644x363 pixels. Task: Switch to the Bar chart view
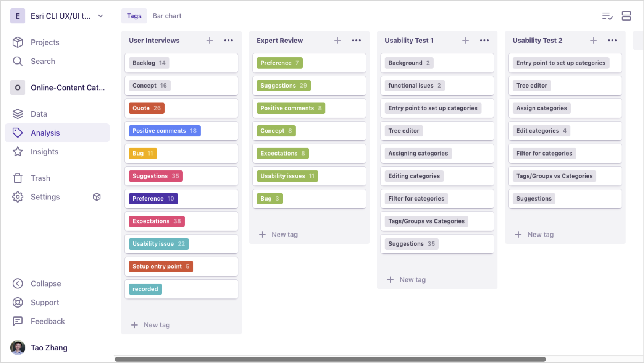pyautogui.click(x=167, y=16)
